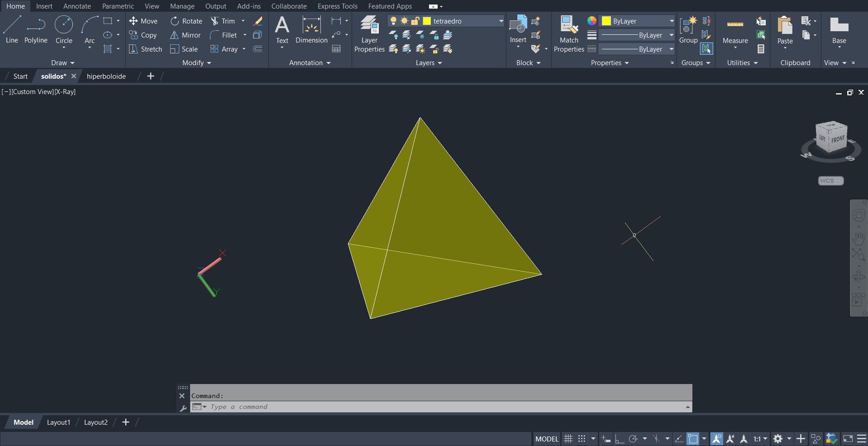Select the Dimension tool
This screenshot has width=868, height=446.
point(311,29)
